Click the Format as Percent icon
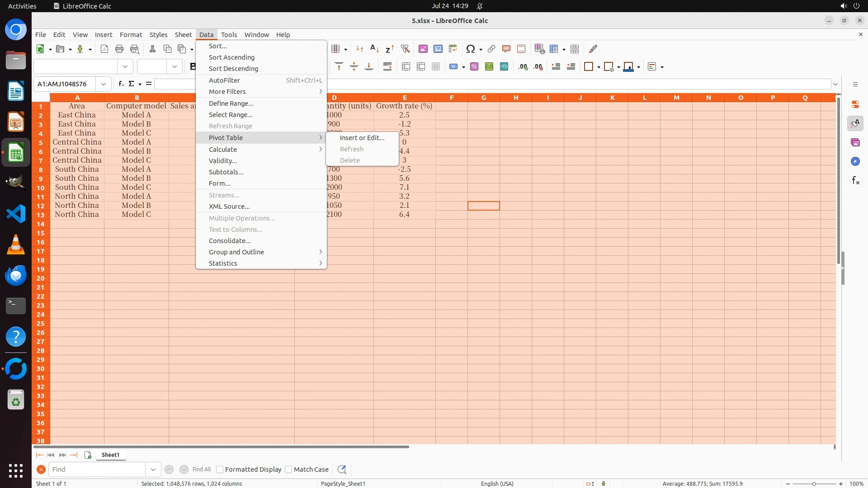 tap(474, 67)
